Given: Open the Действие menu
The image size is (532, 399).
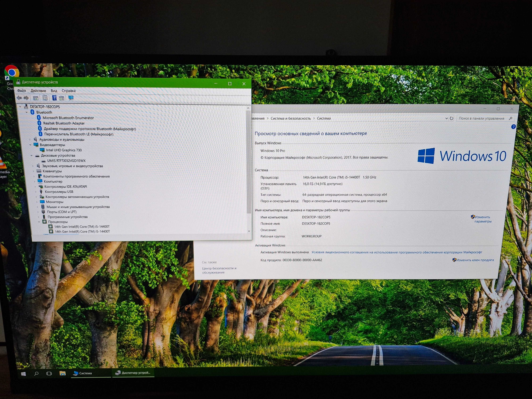Looking at the screenshot, I should tap(38, 91).
